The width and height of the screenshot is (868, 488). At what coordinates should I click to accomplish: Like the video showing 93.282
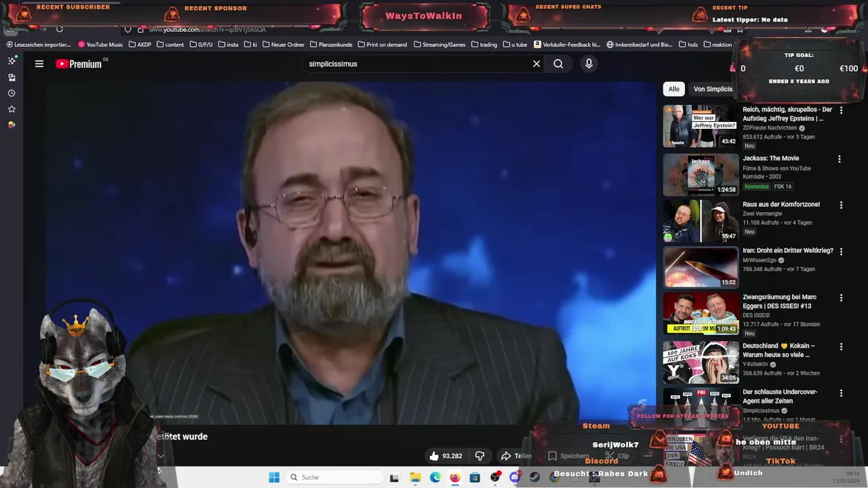pos(446,456)
